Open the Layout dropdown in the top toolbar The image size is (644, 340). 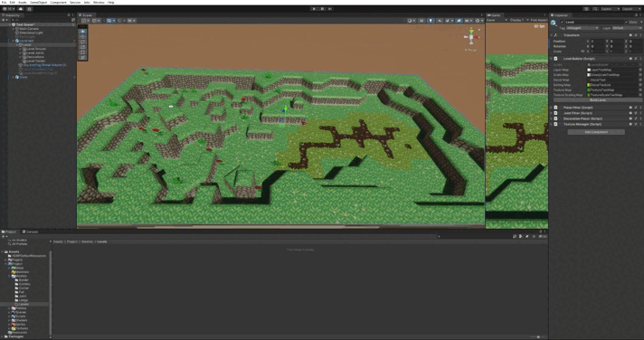click(x=630, y=9)
